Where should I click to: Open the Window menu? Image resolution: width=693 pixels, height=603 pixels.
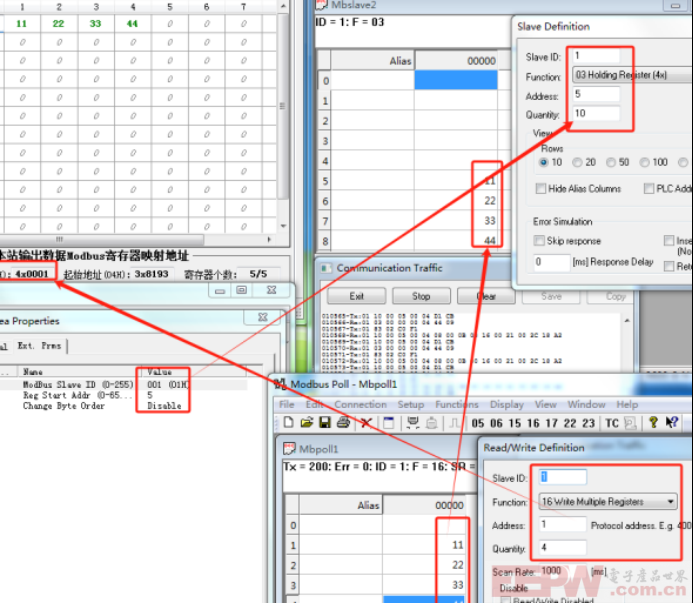pos(586,404)
